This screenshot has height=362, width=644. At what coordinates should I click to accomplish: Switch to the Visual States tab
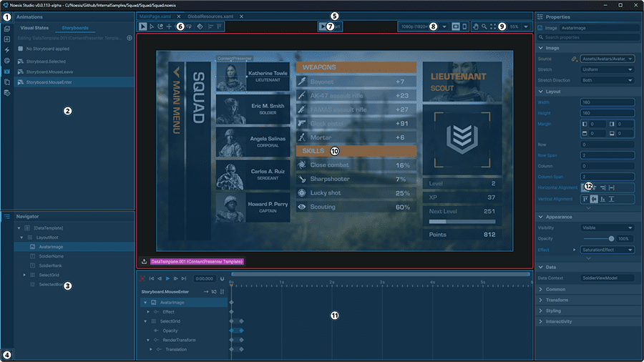(34, 28)
